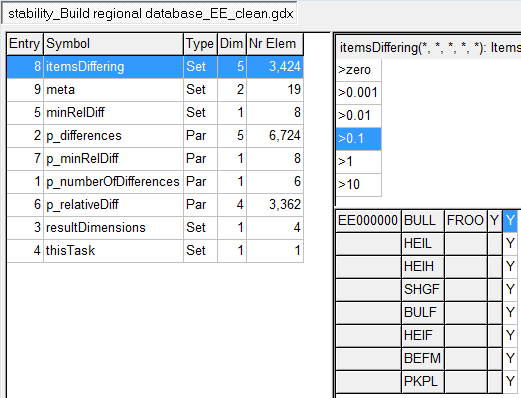
Task: Open the p_relativeDiff parameter
Action: click(155, 205)
